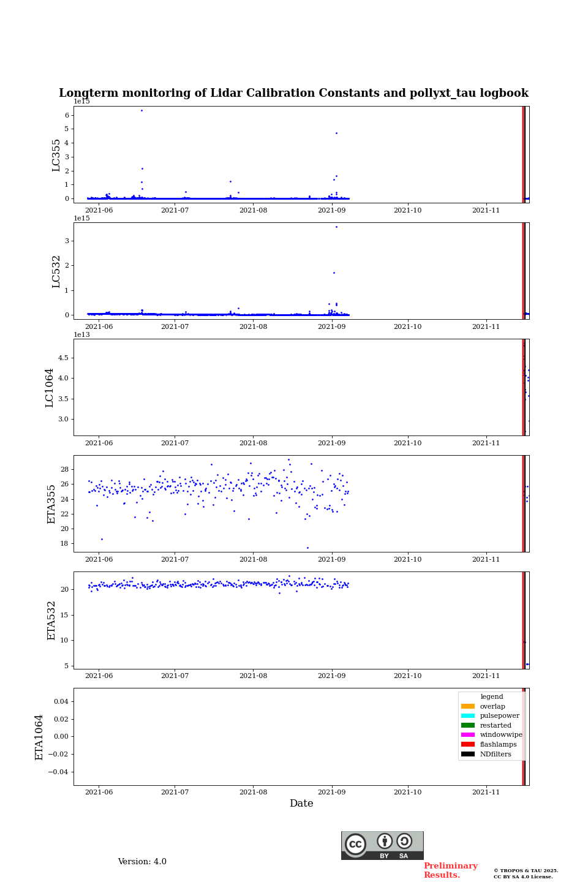Screen dimensions: 588x882
Task: Click the red flashlamps legend swatch
Action: (468, 744)
